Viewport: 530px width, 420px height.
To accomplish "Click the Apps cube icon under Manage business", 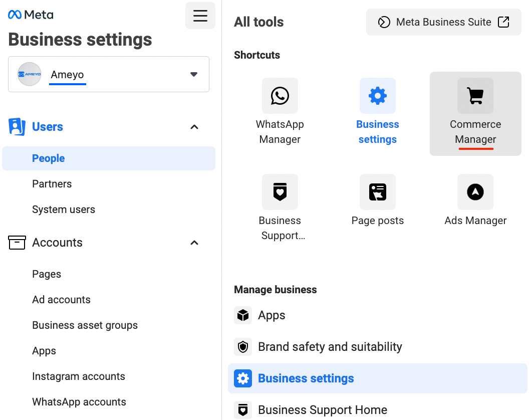I will point(242,315).
